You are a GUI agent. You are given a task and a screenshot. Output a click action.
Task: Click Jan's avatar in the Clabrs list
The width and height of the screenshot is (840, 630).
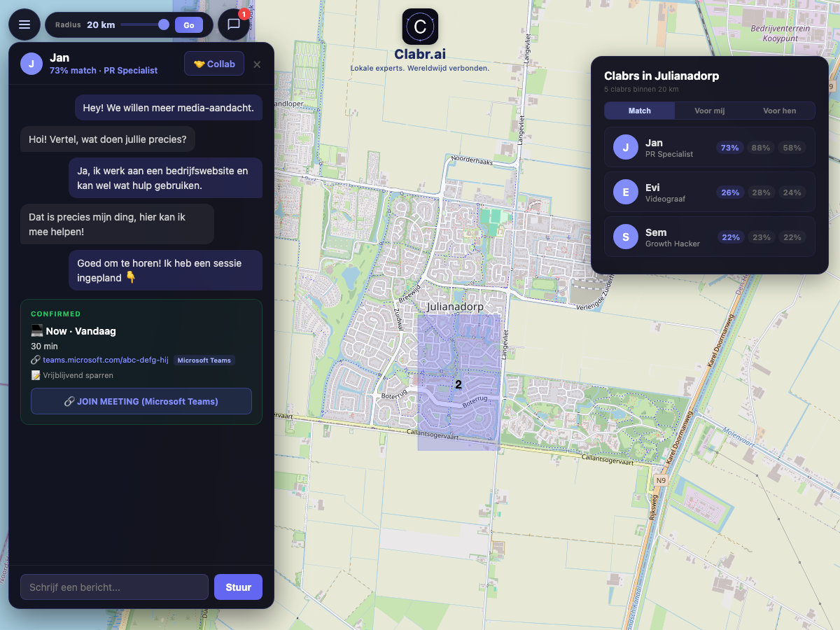[x=625, y=147]
